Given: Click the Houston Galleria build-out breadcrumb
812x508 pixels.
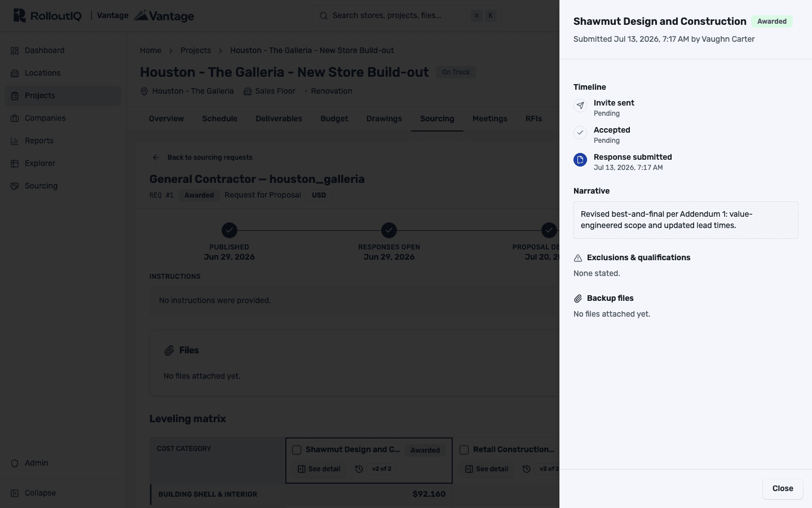Looking at the screenshot, I should coord(312,50).
